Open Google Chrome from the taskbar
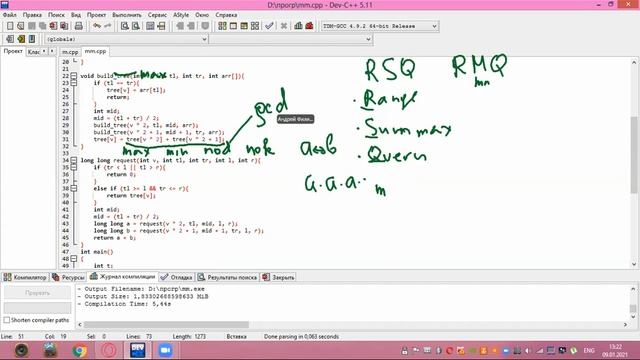 click(80, 351)
